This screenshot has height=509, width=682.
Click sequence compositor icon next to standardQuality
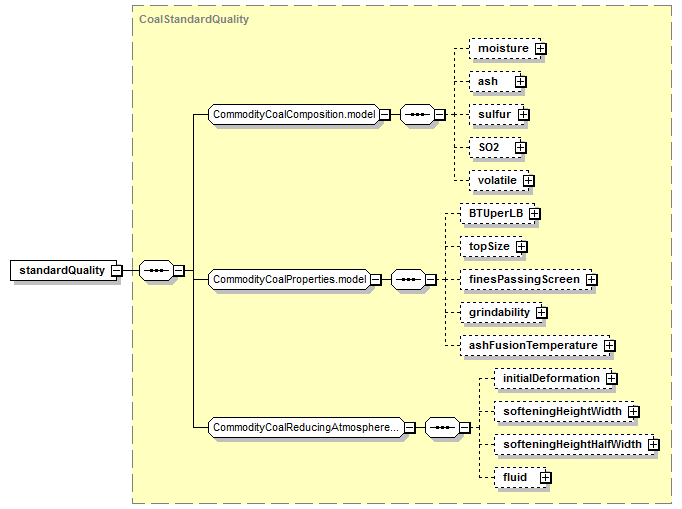tap(153, 270)
